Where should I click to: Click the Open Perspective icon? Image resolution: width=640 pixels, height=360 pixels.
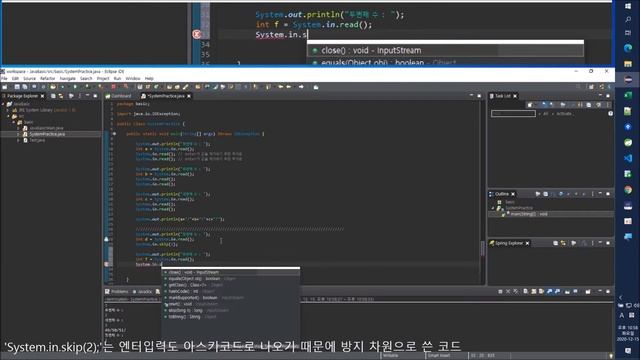click(591, 87)
